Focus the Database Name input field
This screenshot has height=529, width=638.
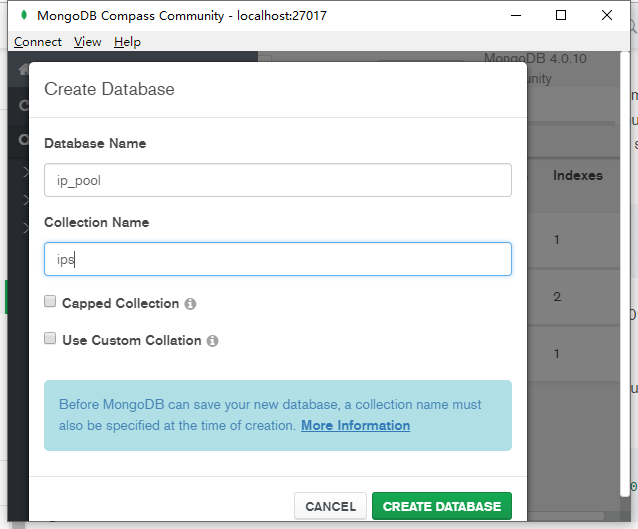[x=278, y=180]
